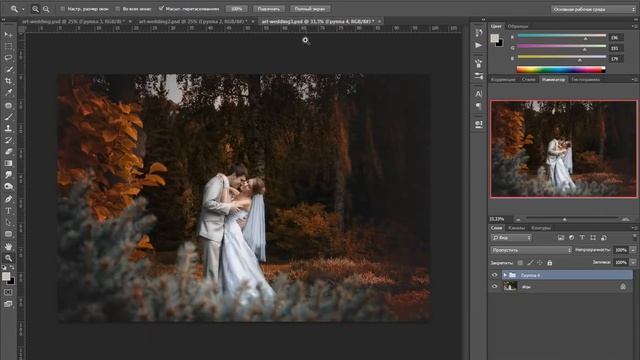Uncheck Scrubby Zoom checkbox
The width and height of the screenshot is (640, 360).
(x=161, y=8)
